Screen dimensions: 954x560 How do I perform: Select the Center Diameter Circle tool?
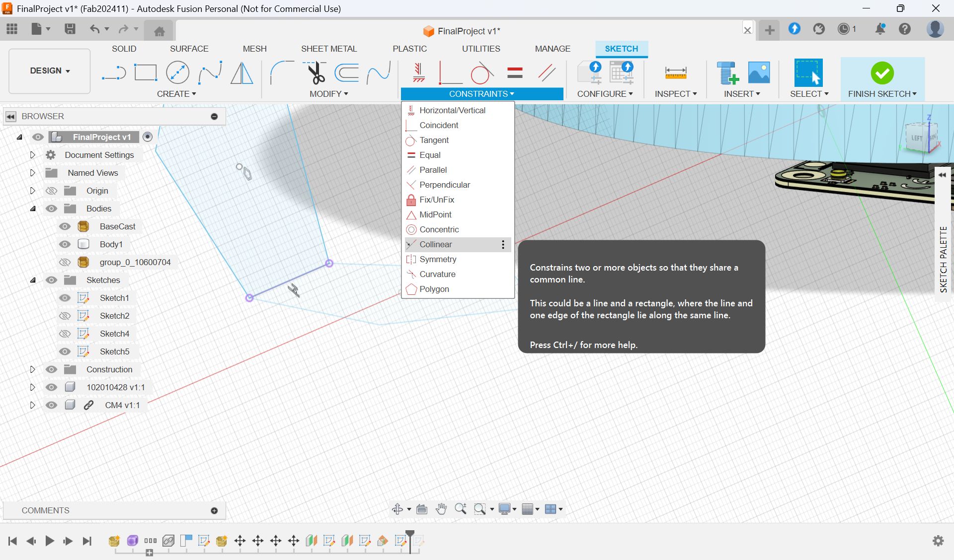click(x=177, y=73)
